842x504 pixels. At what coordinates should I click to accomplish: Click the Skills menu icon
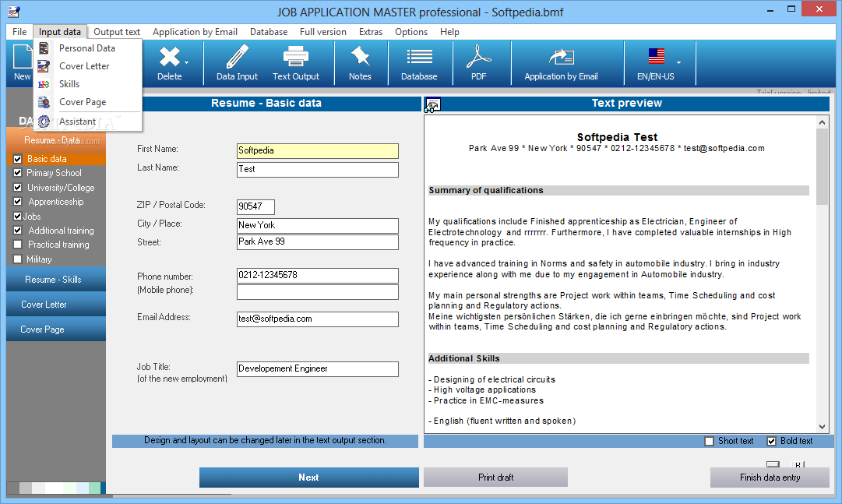[x=44, y=84]
